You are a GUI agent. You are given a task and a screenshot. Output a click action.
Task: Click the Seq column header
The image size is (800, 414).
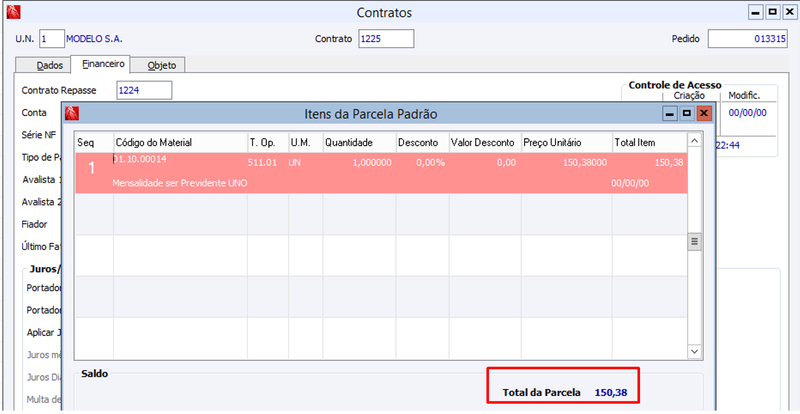(94, 143)
